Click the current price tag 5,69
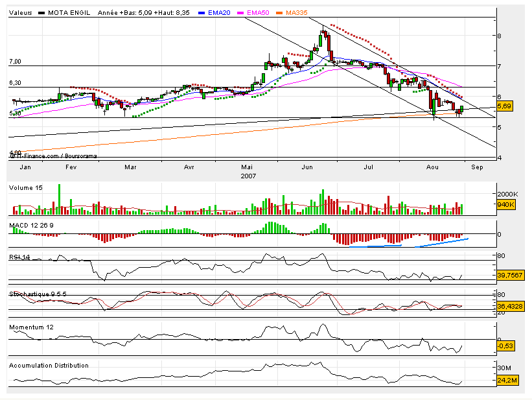 tap(505, 106)
